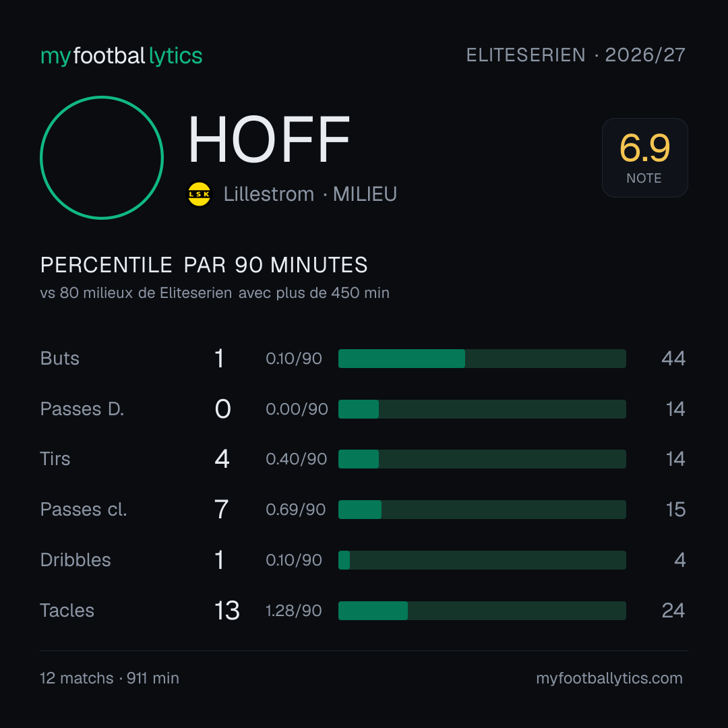Select the HOFF player name heading

pos(269,140)
